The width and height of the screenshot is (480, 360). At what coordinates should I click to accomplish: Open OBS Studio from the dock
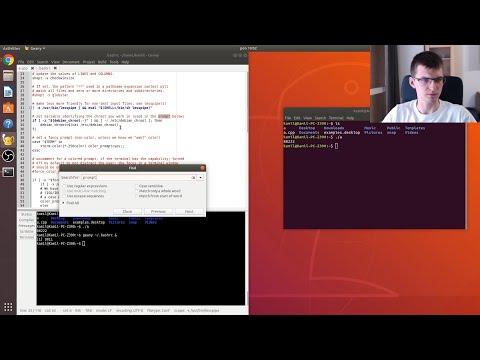8,156
